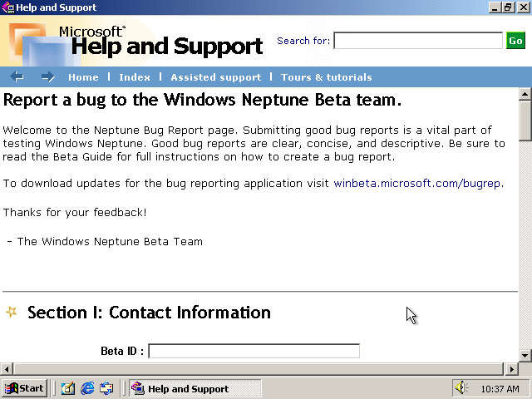Minimize the Help and Support window
This screenshot has height=399, width=532.
coord(495,7)
